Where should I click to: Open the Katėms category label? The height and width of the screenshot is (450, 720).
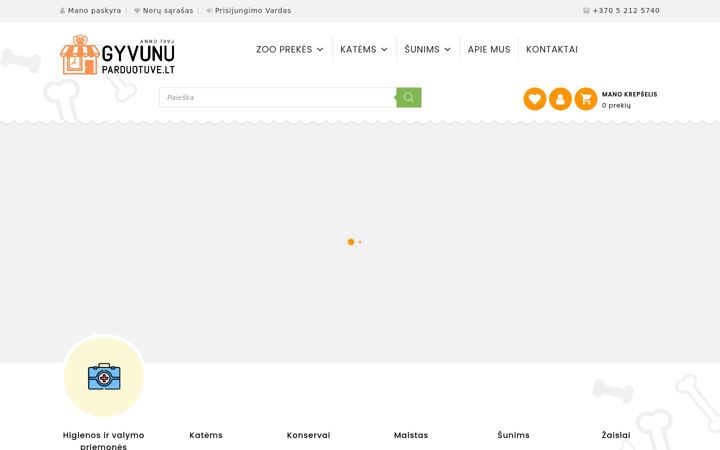tap(206, 435)
